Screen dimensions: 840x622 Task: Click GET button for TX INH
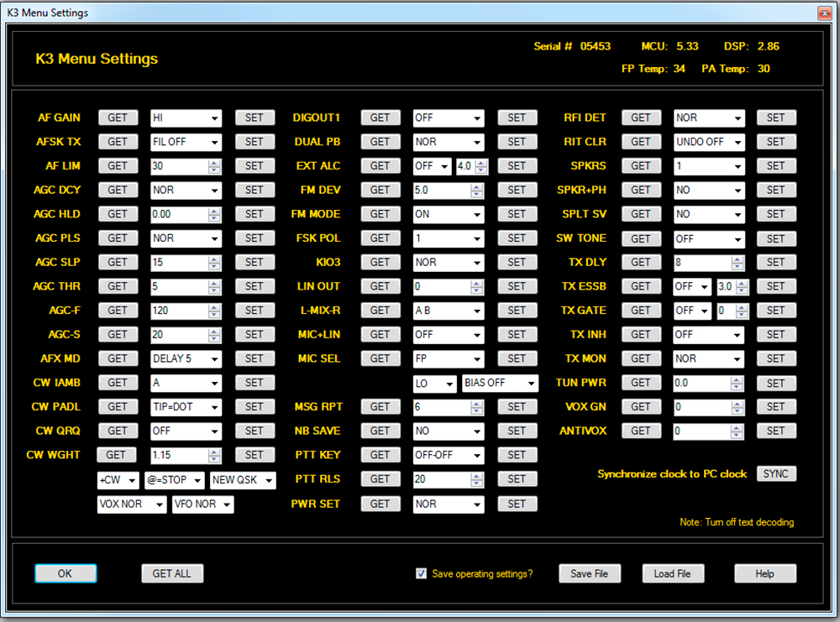coord(641,335)
